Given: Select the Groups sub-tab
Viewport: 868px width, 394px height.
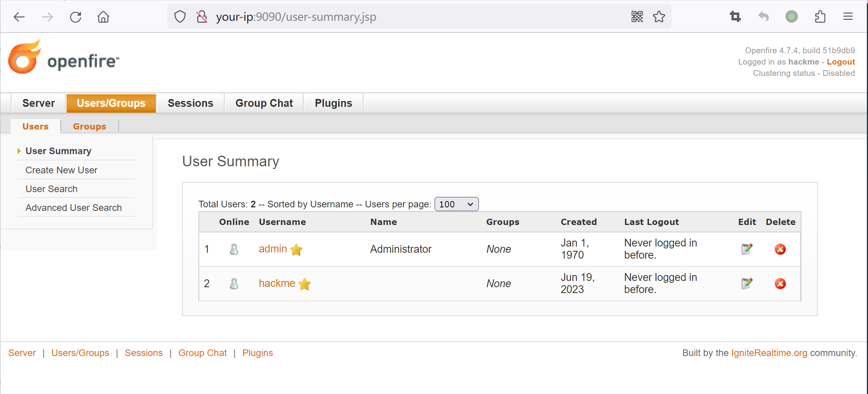Looking at the screenshot, I should point(89,126).
